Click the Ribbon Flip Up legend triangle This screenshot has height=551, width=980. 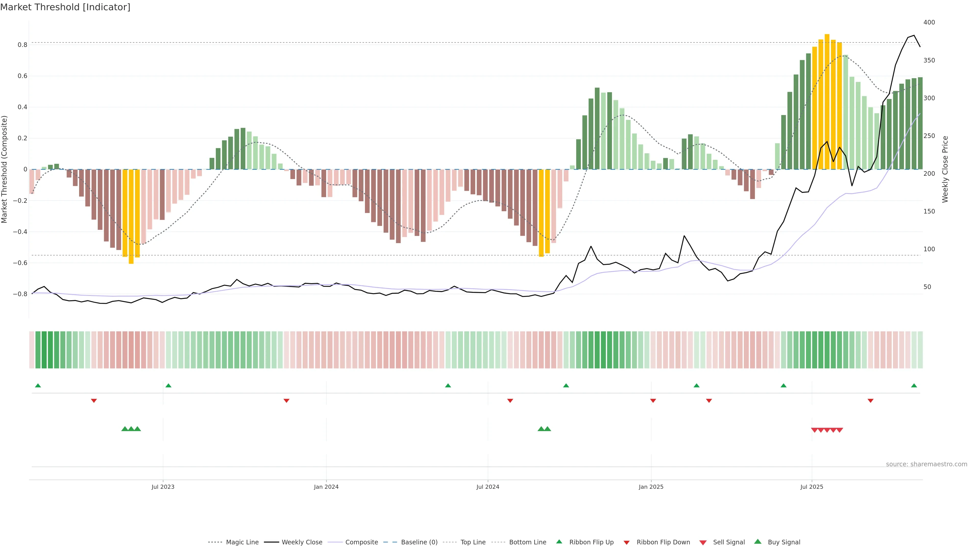tap(559, 542)
